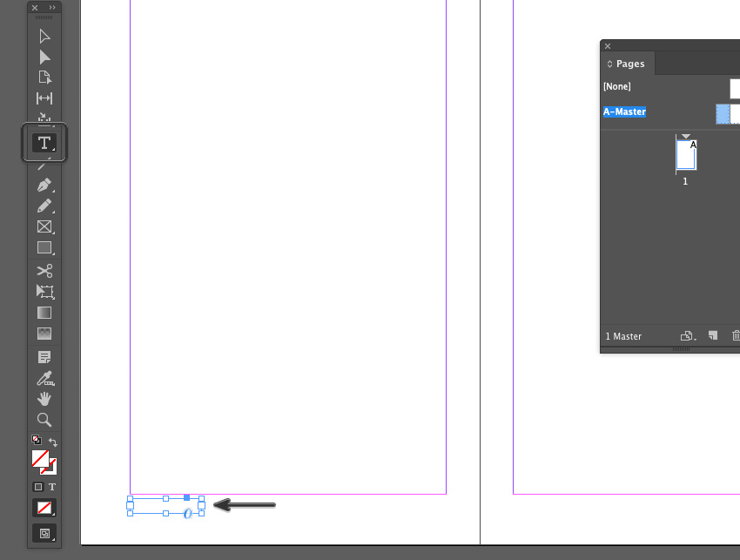The width and height of the screenshot is (740, 560).
Task: Create a new page in Pages panel
Action: click(x=711, y=335)
